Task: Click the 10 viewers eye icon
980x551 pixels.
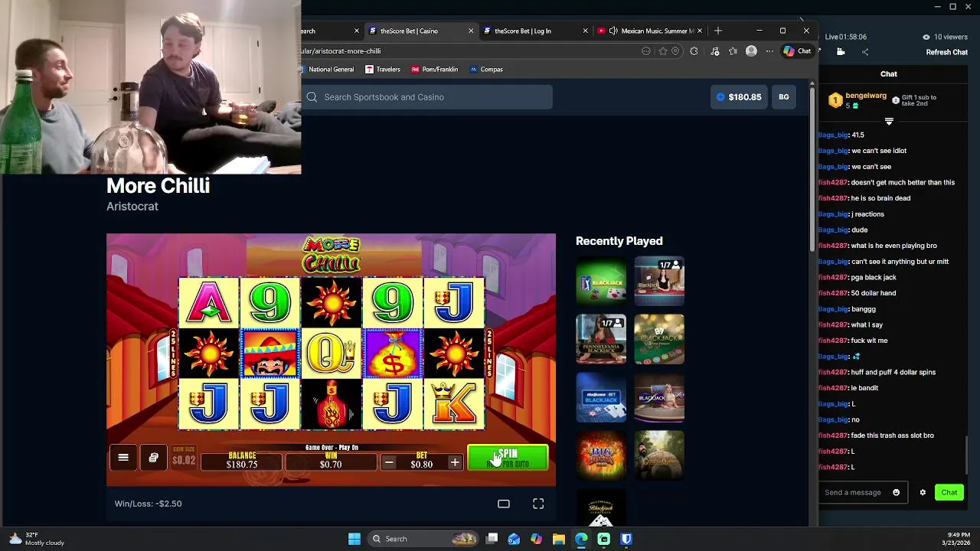Action: [x=926, y=37]
